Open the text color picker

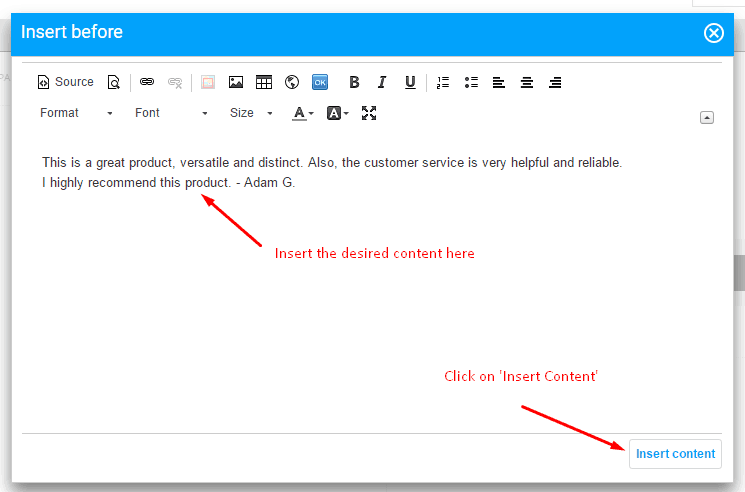(x=303, y=113)
